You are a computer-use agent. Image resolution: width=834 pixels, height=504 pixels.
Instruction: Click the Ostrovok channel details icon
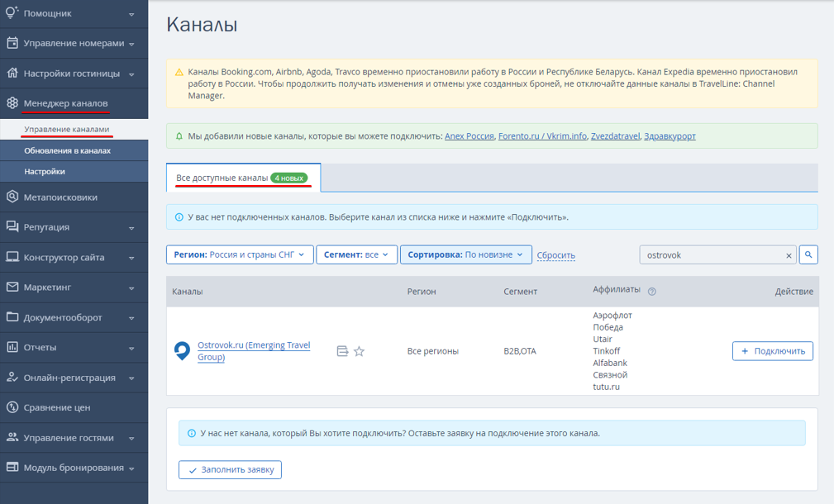point(342,351)
